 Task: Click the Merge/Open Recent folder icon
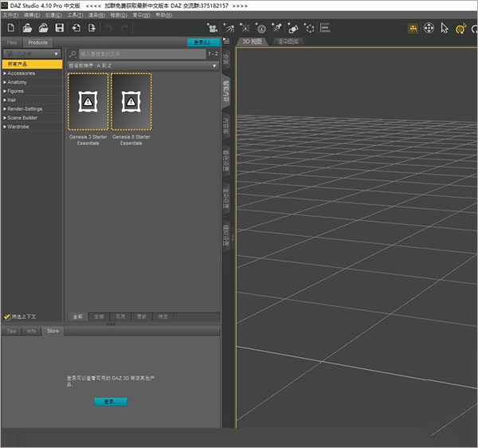pos(43,28)
